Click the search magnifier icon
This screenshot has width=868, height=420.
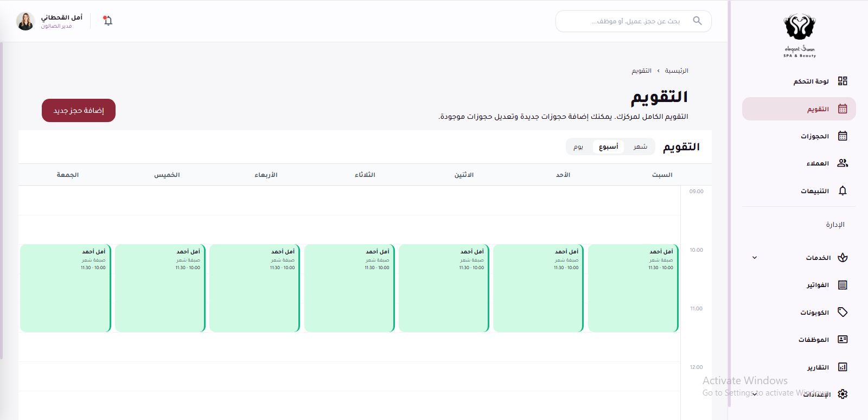[x=697, y=21]
